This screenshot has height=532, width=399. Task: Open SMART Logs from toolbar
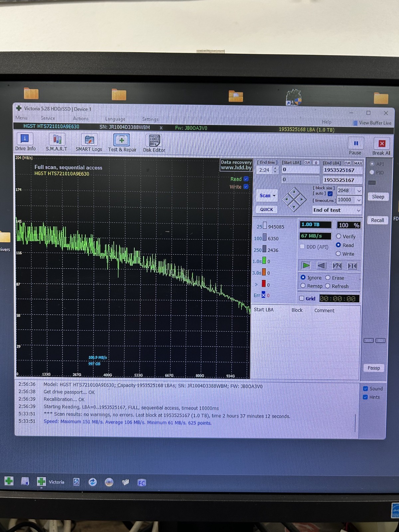click(89, 143)
